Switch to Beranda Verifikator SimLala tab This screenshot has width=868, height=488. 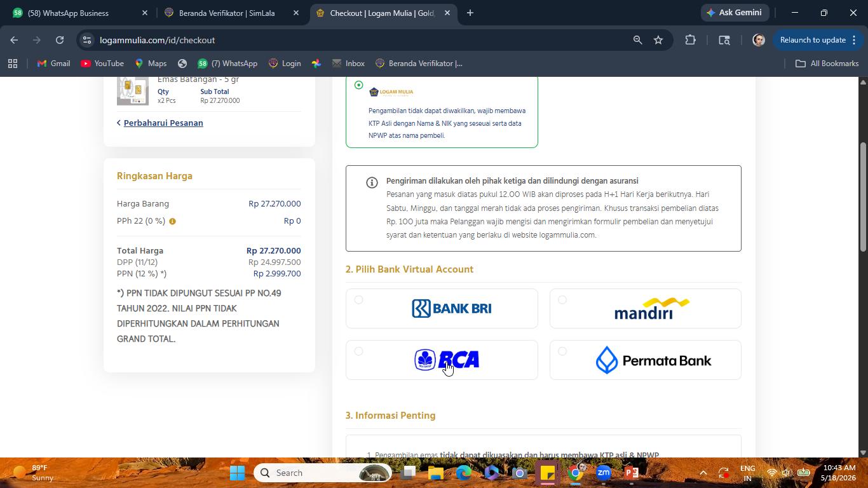pyautogui.click(x=227, y=13)
